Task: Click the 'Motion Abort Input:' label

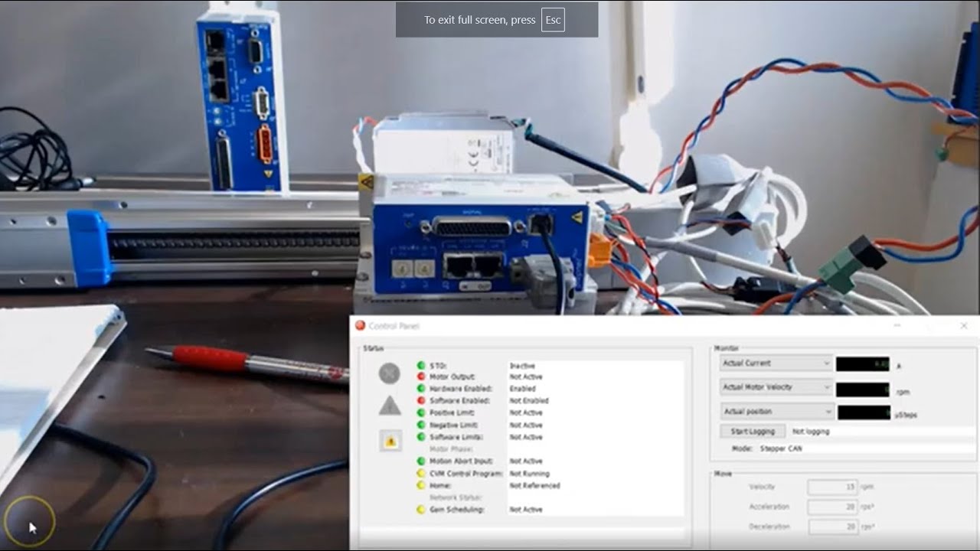Action: [461, 461]
